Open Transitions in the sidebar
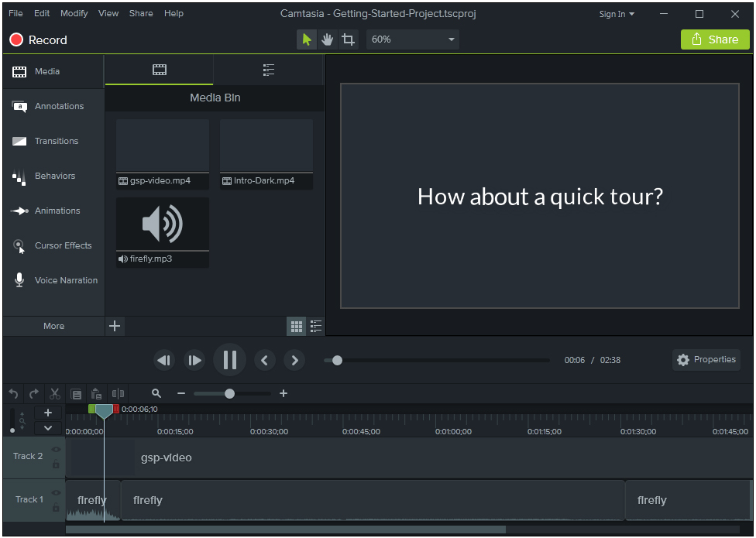The height and width of the screenshot is (538, 756). pyautogui.click(x=53, y=141)
